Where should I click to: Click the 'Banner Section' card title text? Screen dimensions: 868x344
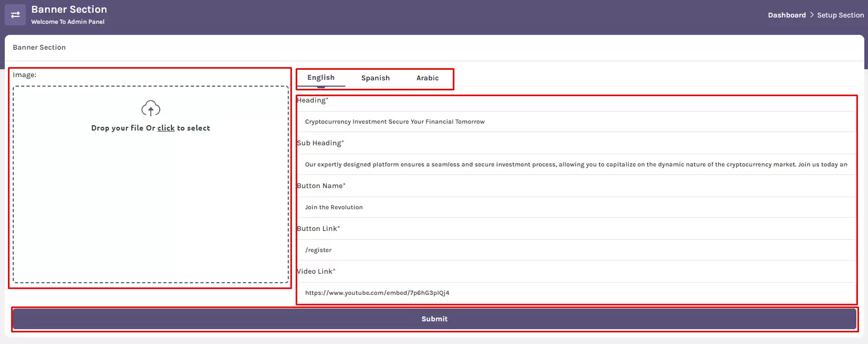[39, 48]
